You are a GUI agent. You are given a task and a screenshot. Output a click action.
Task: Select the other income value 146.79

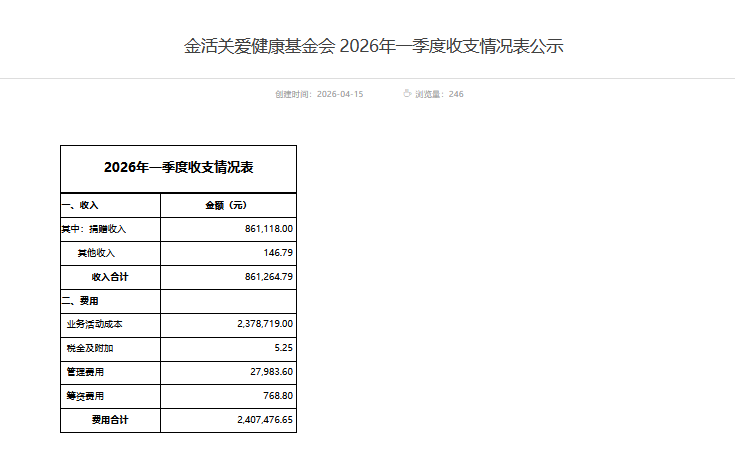(x=278, y=253)
